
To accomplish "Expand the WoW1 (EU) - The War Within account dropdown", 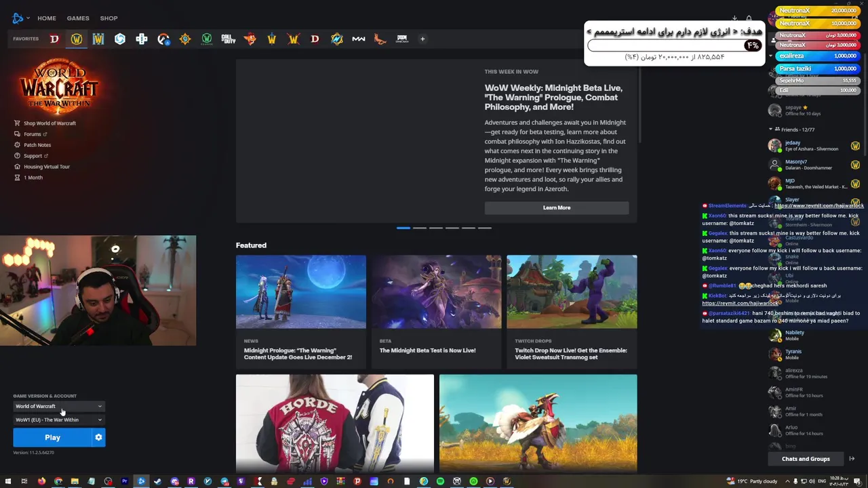I will click(59, 420).
